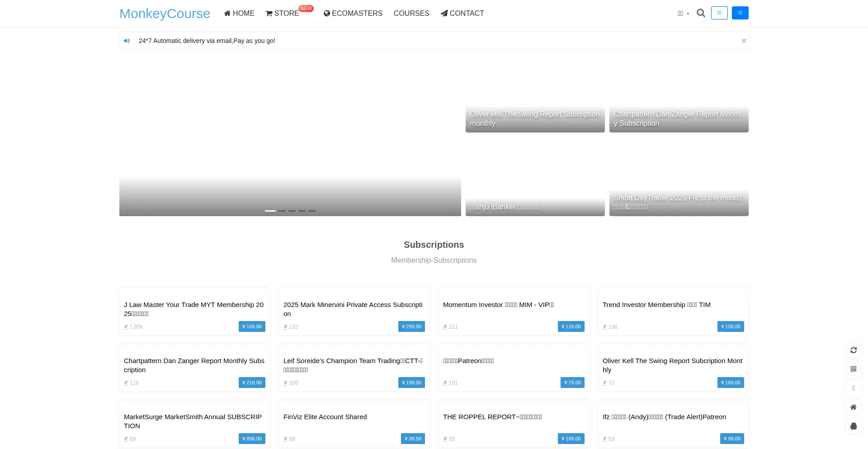This screenshot has width=868, height=449.
Task: Click the ¥219.00 price button
Action: [252, 383]
